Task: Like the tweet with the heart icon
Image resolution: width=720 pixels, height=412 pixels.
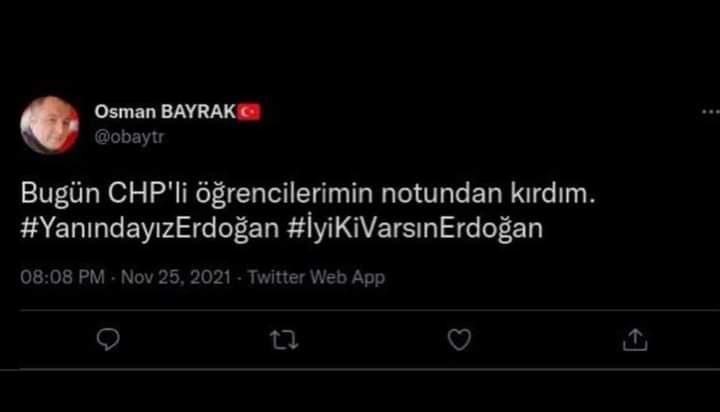Action: (x=459, y=340)
